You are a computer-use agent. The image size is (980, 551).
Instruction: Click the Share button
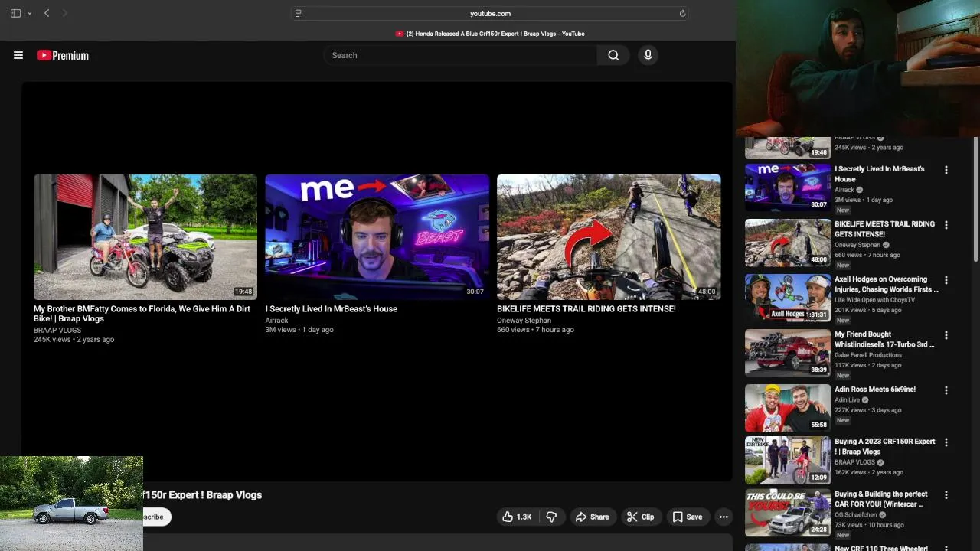click(592, 517)
